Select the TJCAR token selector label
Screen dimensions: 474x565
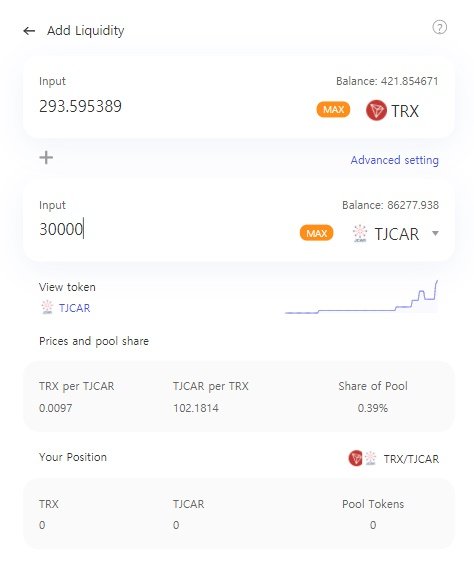pos(397,234)
